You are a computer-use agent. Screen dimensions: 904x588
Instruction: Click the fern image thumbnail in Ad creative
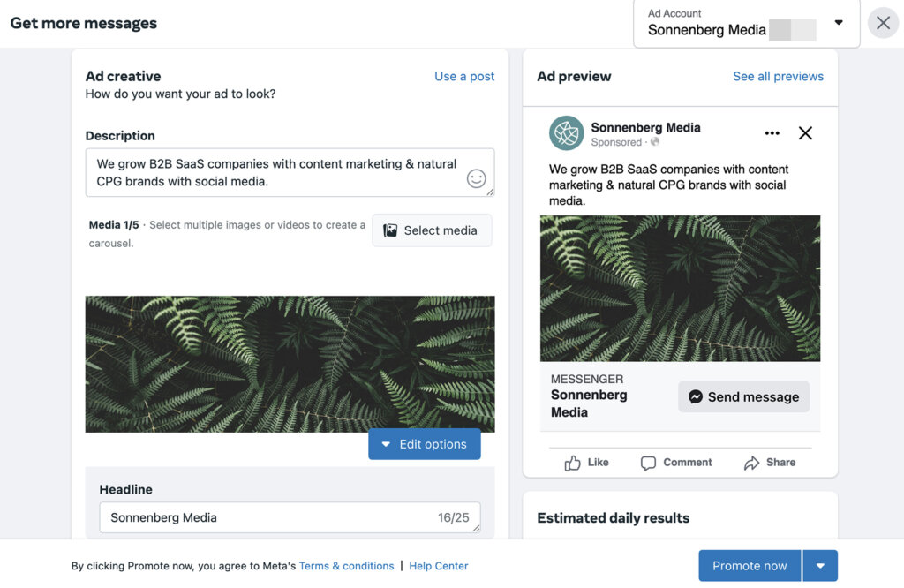(290, 364)
